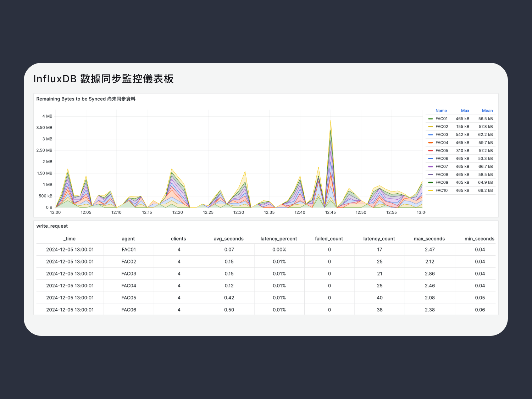
Task: Select the FAC05 agent cell in table
Action: pos(129,298)
